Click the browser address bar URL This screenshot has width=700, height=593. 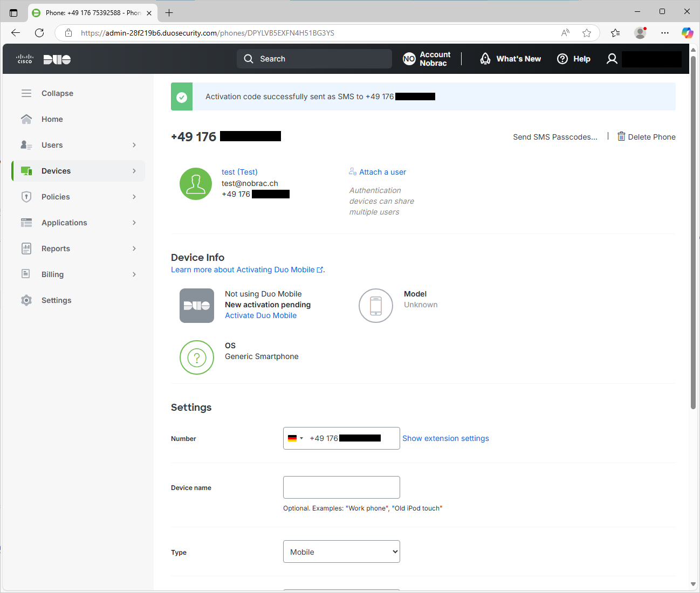pyautogui.click(x=208, y=33)
